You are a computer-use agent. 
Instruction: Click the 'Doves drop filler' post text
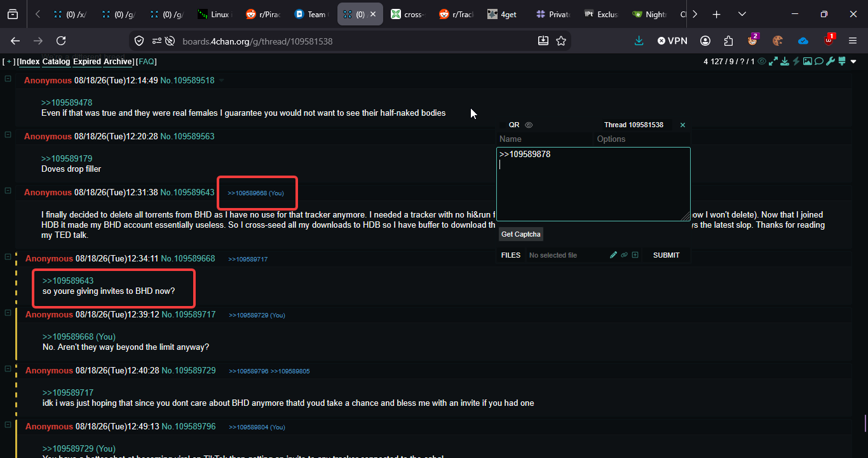coord(71,169)
